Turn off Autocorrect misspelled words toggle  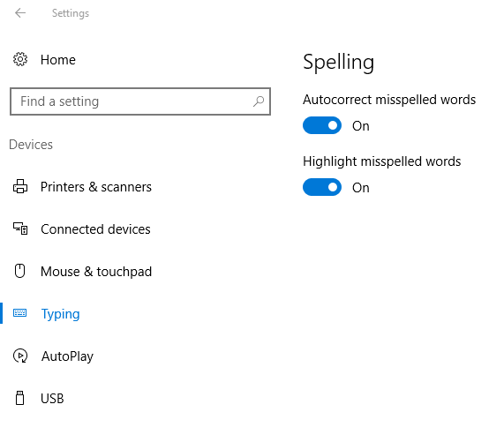[x=322, y=125]
